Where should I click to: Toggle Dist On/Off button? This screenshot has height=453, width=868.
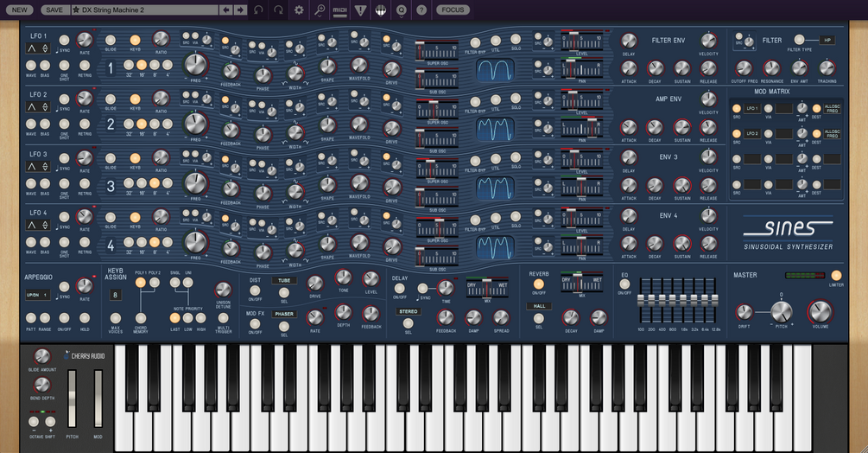255,290
